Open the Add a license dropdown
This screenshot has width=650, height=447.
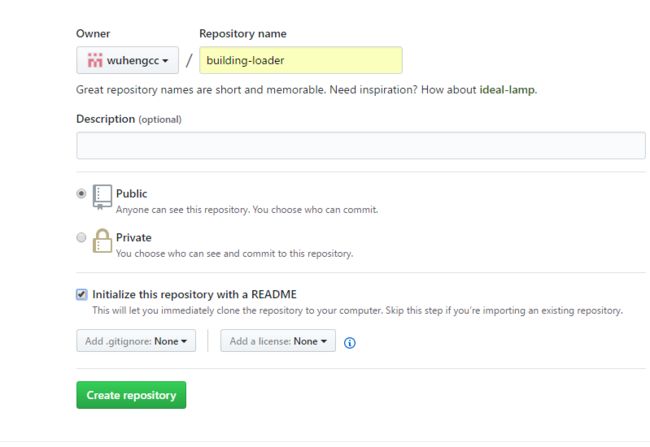[x=278, y=341]
